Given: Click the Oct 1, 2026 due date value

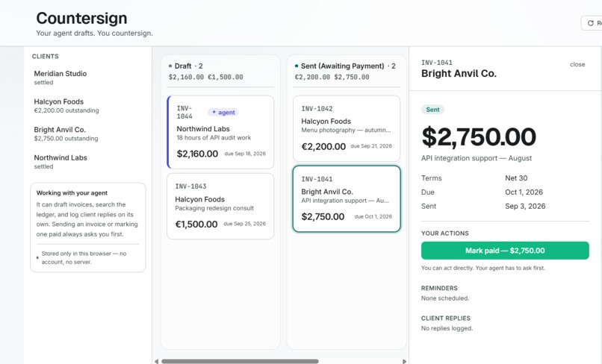Looking at the screenshot, I should coord(524,192).
